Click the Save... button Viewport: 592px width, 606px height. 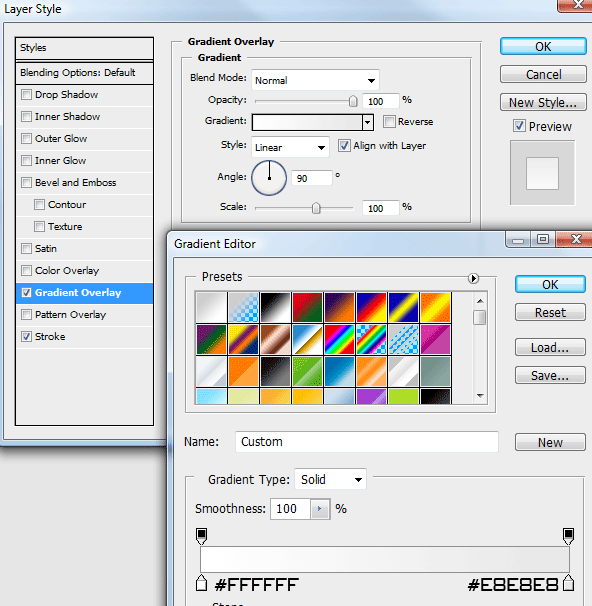coord(550,375)
